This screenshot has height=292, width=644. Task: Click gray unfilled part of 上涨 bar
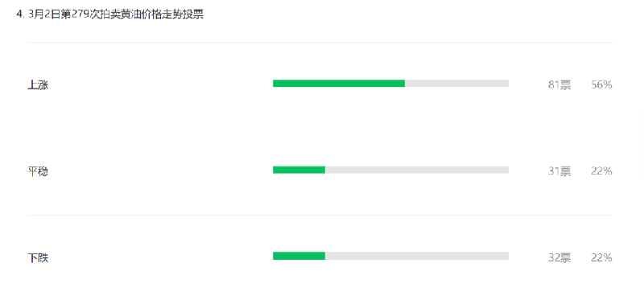[456, 84]
